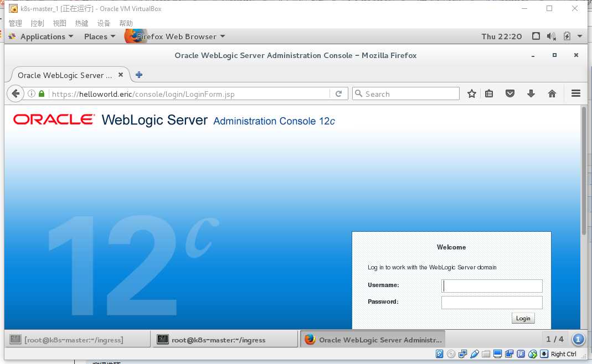The height and width of the screenshot is (364, 592).
Task: Click VirtualBox recording status icon
Action: [x=509, y=354]
